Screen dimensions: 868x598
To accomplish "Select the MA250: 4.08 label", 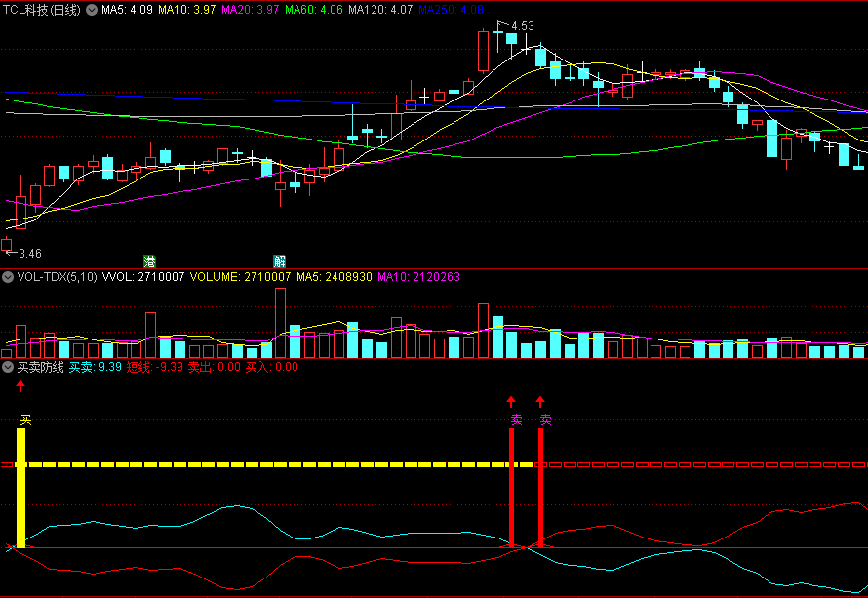I will 451,10.
